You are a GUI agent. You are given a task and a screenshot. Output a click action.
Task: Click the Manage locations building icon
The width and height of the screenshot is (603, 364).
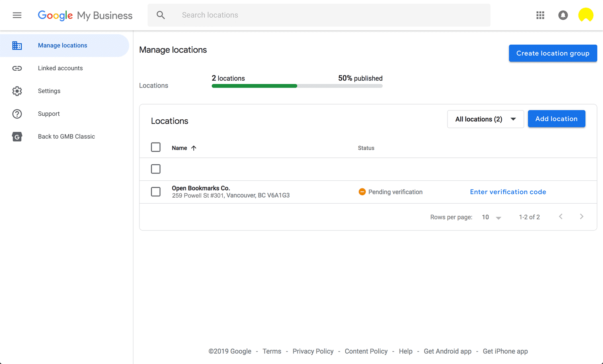[x=17, y=45]
